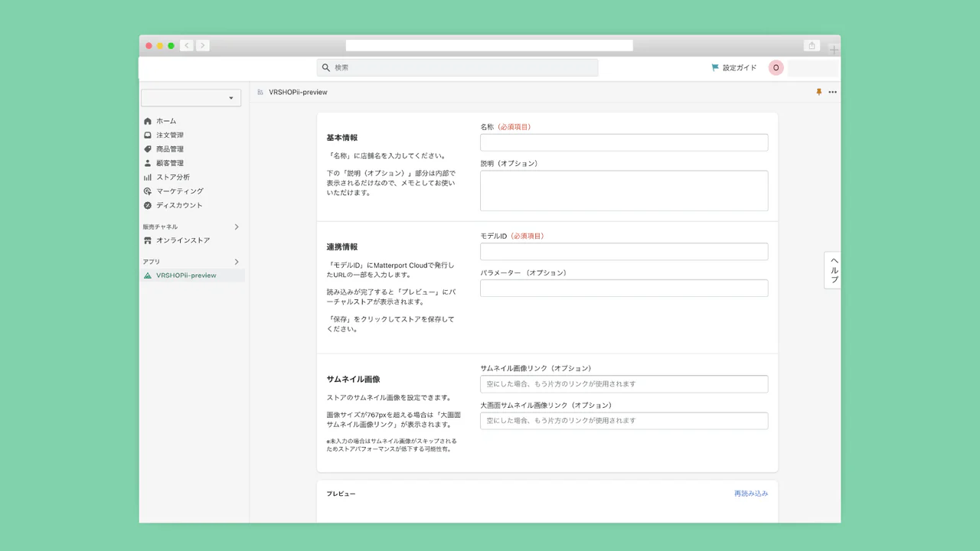
Task: Click the 大画面サムネイル画像リンク input field
Action: [624, 420]
